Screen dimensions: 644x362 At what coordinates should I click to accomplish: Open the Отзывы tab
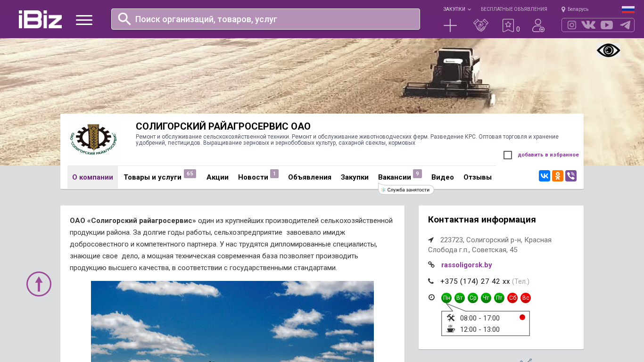tap(478, 177)
